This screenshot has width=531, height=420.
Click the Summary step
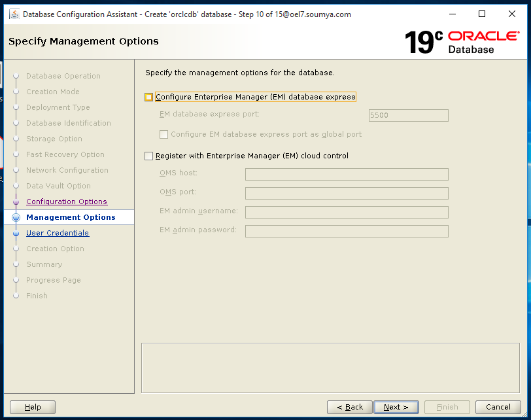click(x=44, y=264)
